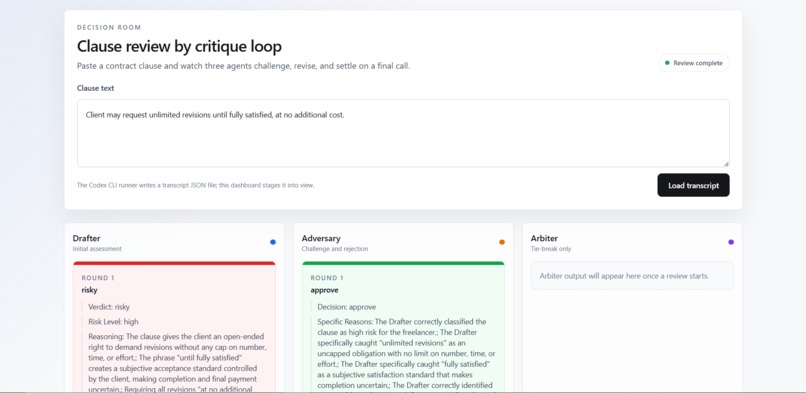806x393 pixels.
Task: Click the Drafter Round 1 risky card
Action: coord(174,327)
